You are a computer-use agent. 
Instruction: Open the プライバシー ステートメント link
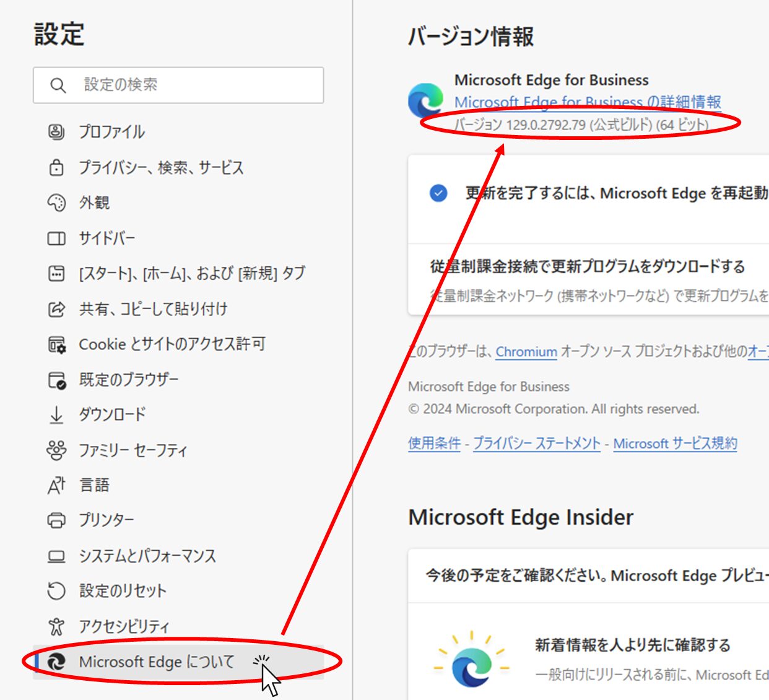click(x=536, y=443)
